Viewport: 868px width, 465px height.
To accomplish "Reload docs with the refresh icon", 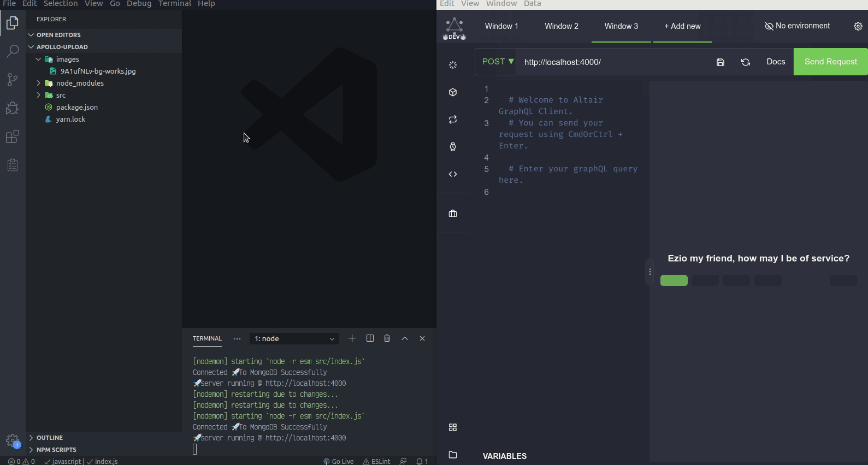I will (x=745, y=62).
